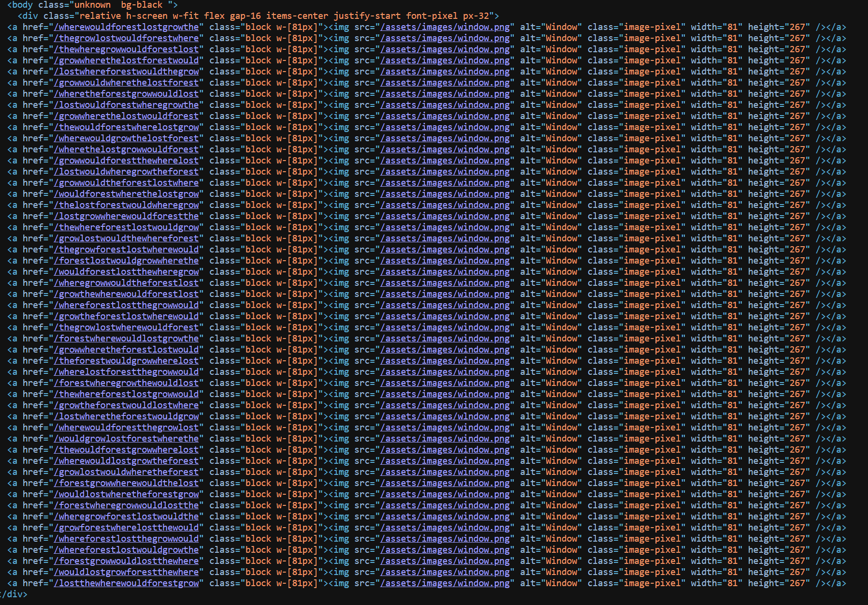Click the /thelostforestwouldwheregrow href link
Viewport: 868px width, 605px height.
tap(126, 205)
